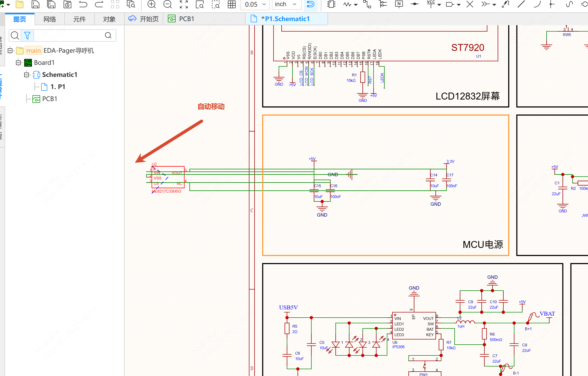Switch to the 网络 panel tab
The width and height of the screenshot is (588, 376).
50,19
